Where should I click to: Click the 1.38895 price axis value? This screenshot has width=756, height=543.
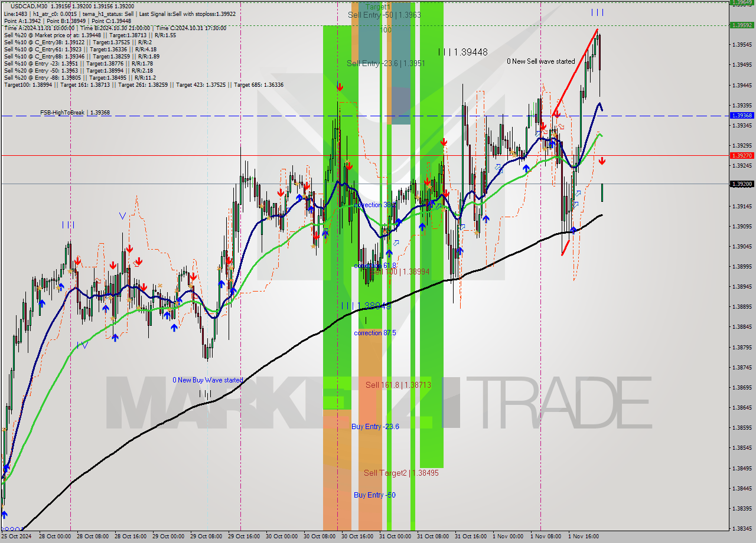coord(742,306)
